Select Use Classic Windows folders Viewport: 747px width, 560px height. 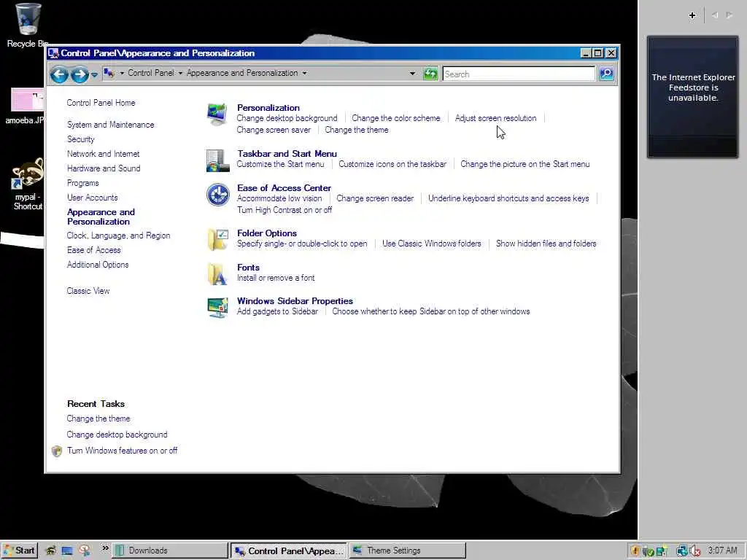click(432, 244)
